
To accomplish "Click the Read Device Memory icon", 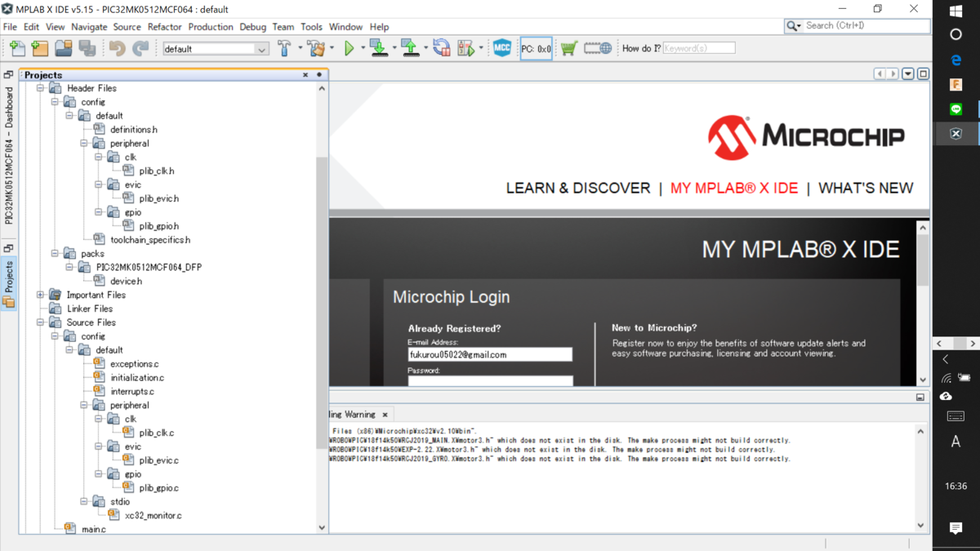I will pos(410,49).
